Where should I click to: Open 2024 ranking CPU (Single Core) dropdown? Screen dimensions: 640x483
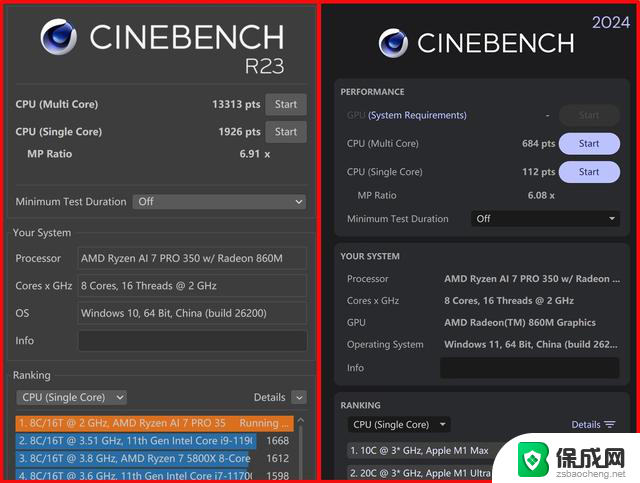[399, 425]
